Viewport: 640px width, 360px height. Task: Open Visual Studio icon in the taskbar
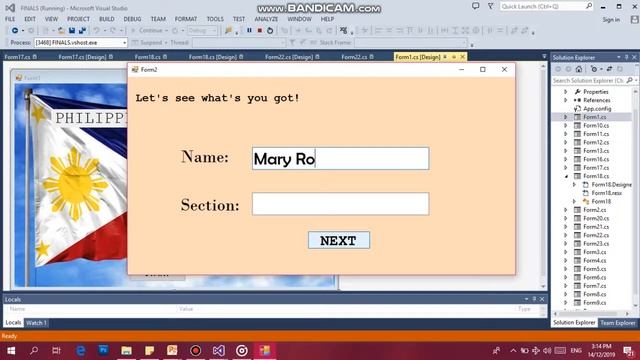218,351
